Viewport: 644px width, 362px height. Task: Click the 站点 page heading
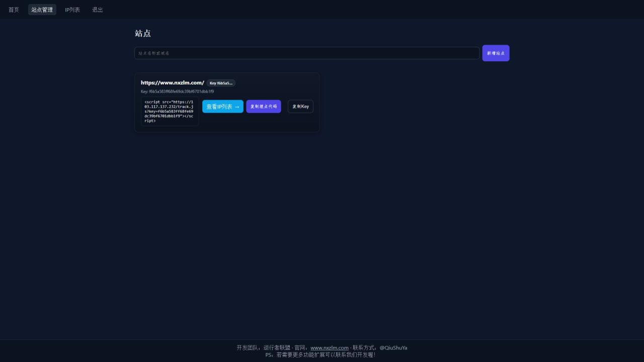tap(143, 34)
